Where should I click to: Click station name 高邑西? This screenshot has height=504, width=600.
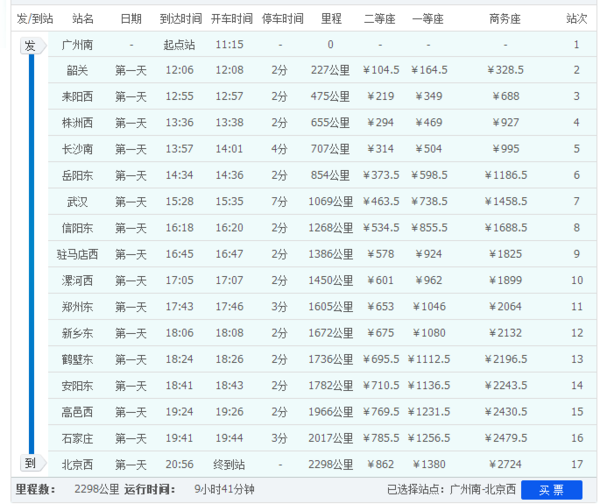pyautogui.click(x=77, y=412)
